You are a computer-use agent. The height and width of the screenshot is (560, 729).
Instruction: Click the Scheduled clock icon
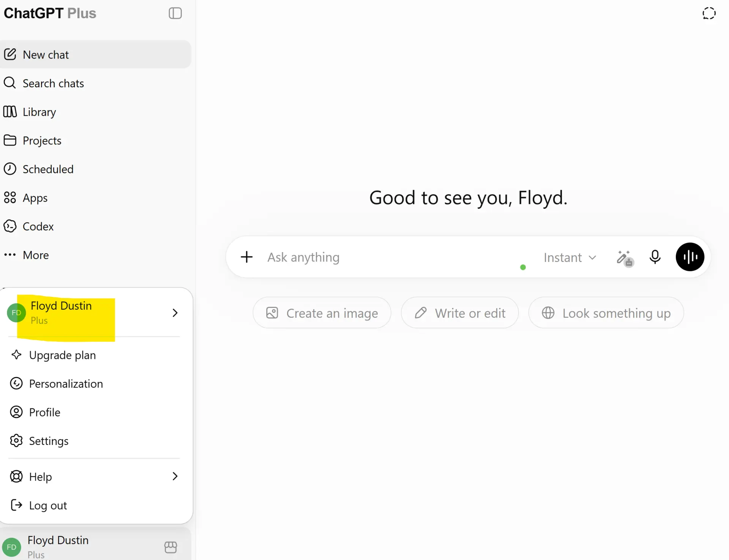click(10, 169)
